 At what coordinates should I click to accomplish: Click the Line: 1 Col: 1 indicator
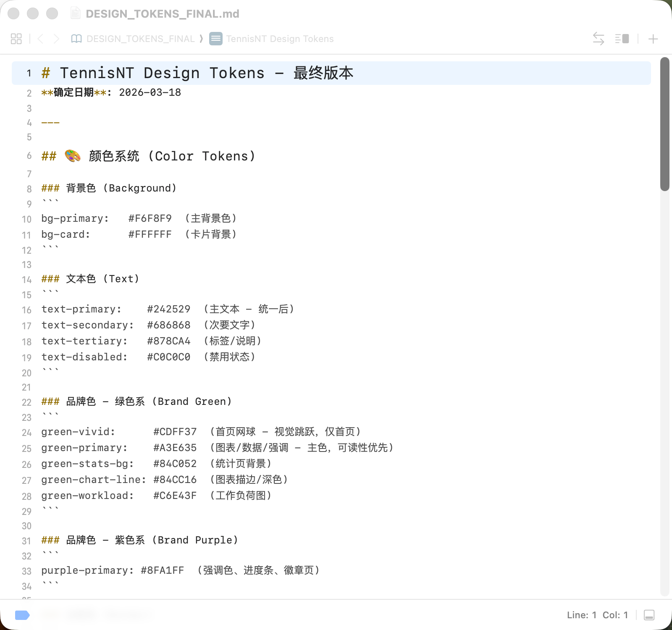[597, 615]
